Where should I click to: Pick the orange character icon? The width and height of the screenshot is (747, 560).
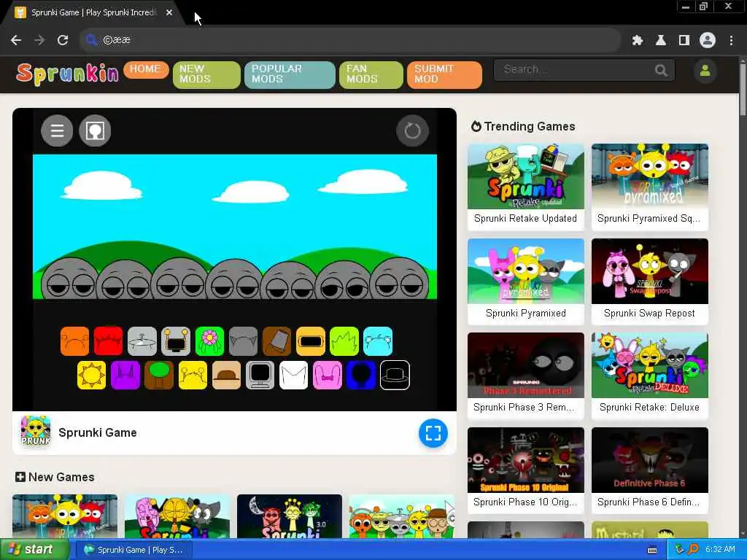pyautogui.click(x=75, y=341)
